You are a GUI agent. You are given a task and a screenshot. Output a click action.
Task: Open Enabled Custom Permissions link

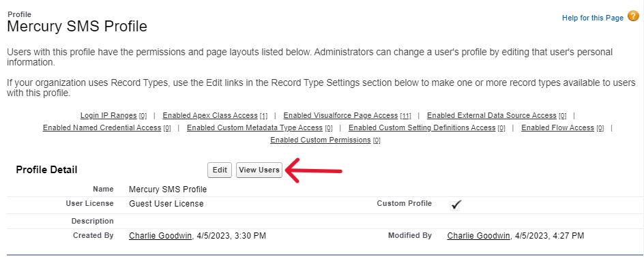pyautogui.click(x=321, y=140)
